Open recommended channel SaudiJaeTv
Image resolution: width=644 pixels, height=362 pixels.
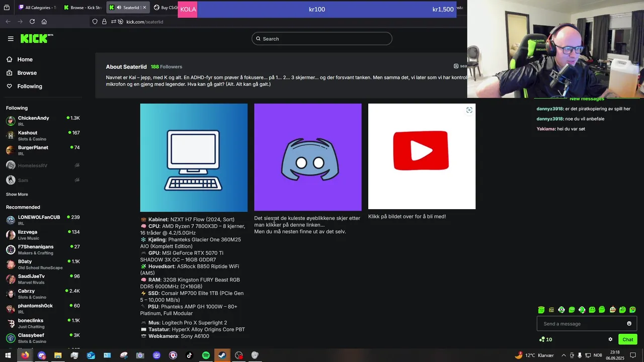(x=43, y=279)
